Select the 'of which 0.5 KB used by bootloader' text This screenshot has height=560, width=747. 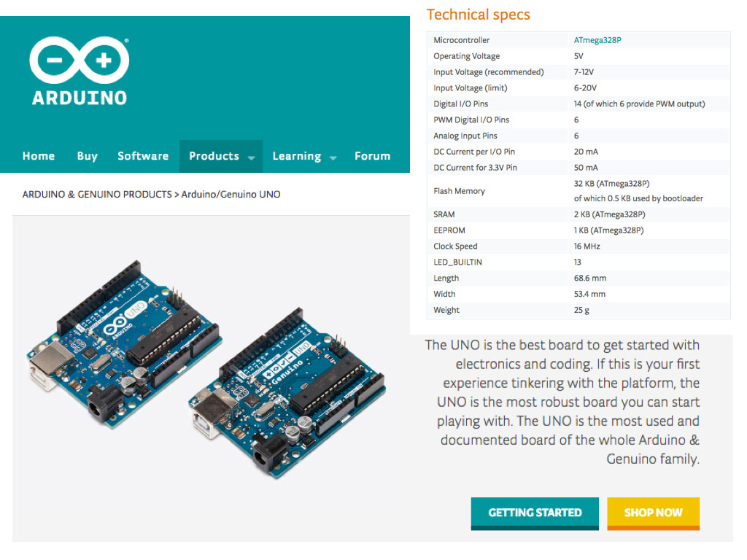(638, 198)
